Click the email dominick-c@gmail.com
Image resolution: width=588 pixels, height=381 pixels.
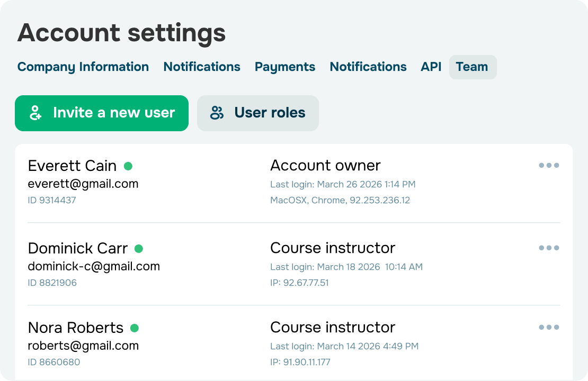click(x=94, y=266)
